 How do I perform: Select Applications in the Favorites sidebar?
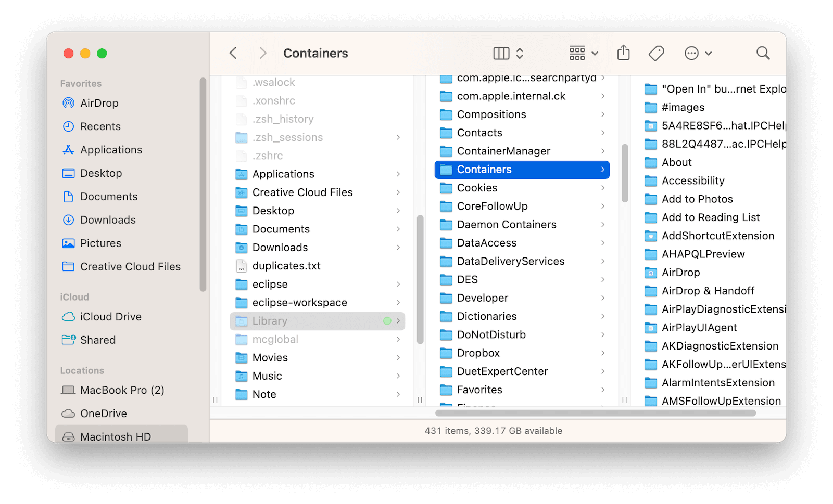point(111,150)
